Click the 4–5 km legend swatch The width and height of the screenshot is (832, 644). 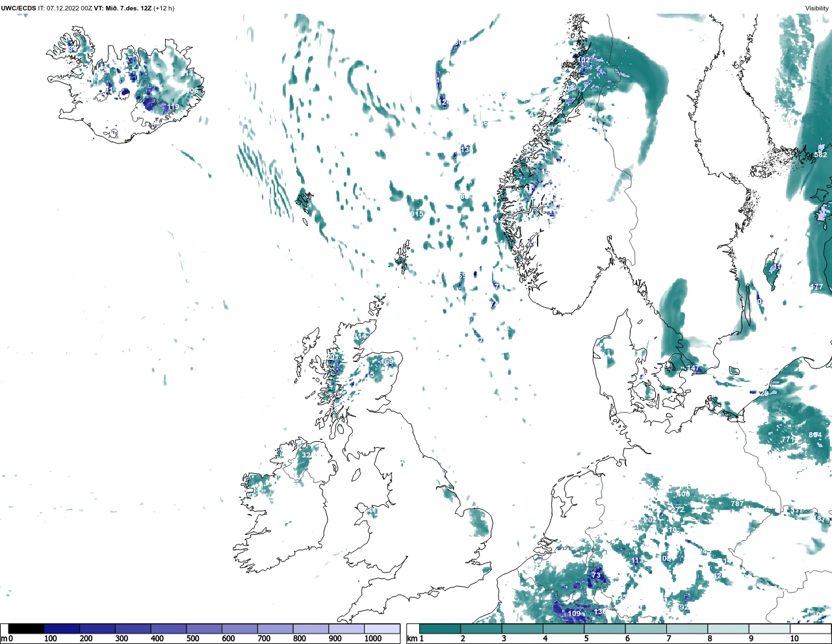(x=564, y=629)
